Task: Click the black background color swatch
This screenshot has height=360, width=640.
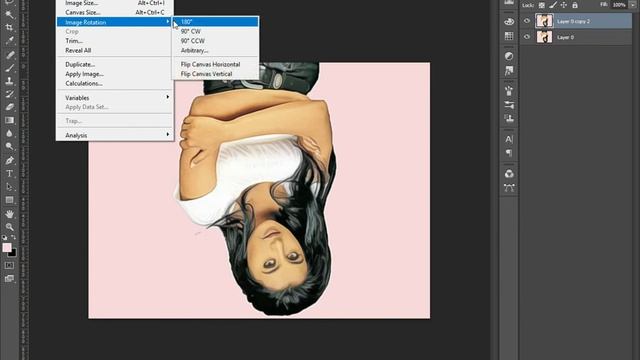Action: pyautogui.click(x=13, y=253)
